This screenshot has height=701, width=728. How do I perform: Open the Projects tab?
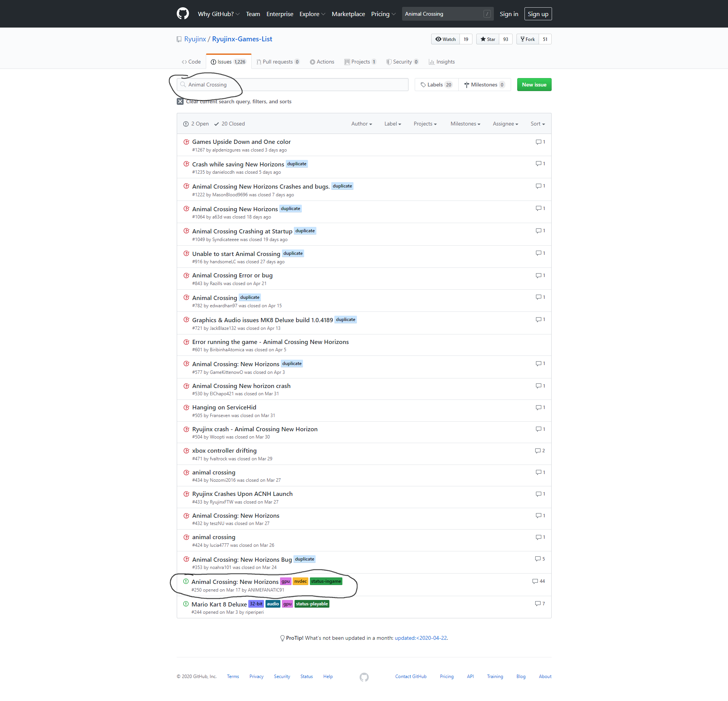(x=360, y=62)
